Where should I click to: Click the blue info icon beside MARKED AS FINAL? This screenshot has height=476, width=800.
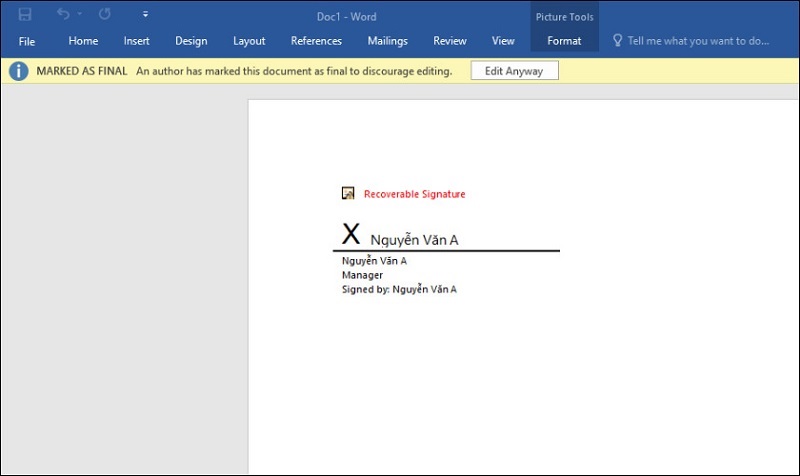point(18,71)
